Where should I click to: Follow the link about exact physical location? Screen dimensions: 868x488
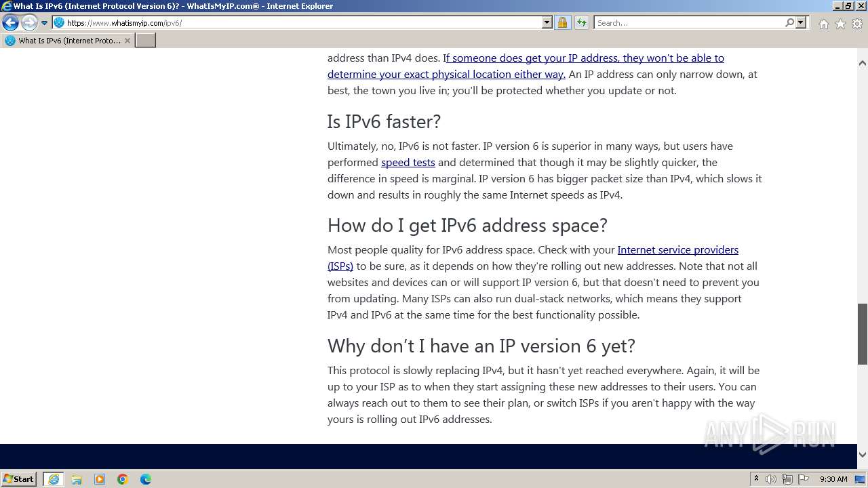click(526, 66)
